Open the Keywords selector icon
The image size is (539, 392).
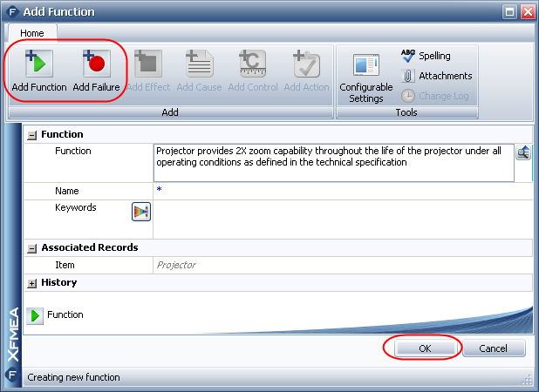pyautogui.click(x=140, y=211)
